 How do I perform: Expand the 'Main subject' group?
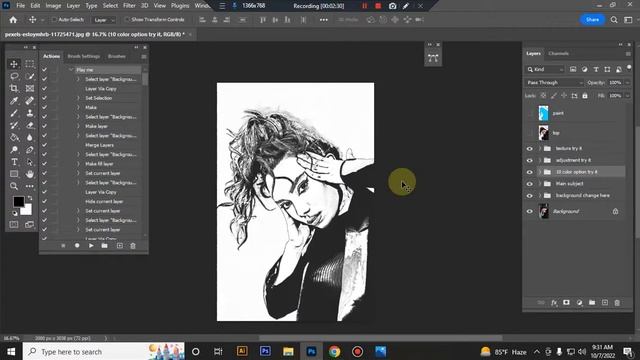click(x=540, y=184)
